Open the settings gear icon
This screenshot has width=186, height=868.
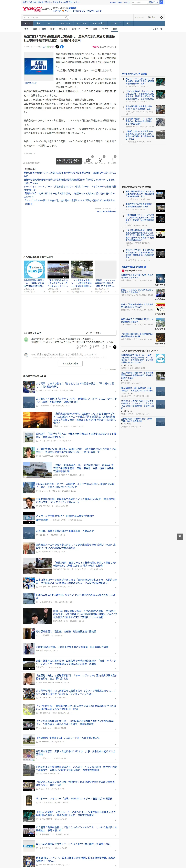coord(161,18)
